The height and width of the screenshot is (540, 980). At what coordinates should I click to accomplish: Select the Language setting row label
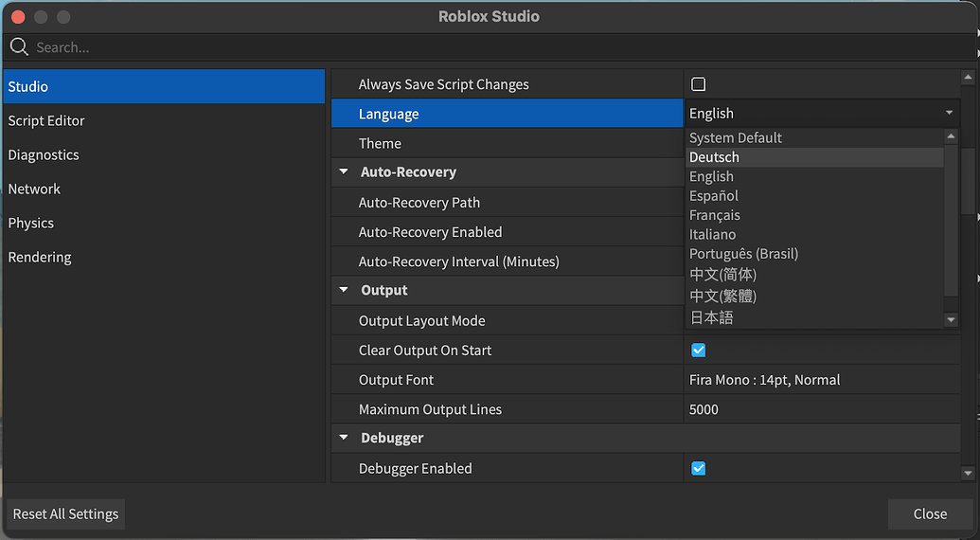(x=507, y=114)
